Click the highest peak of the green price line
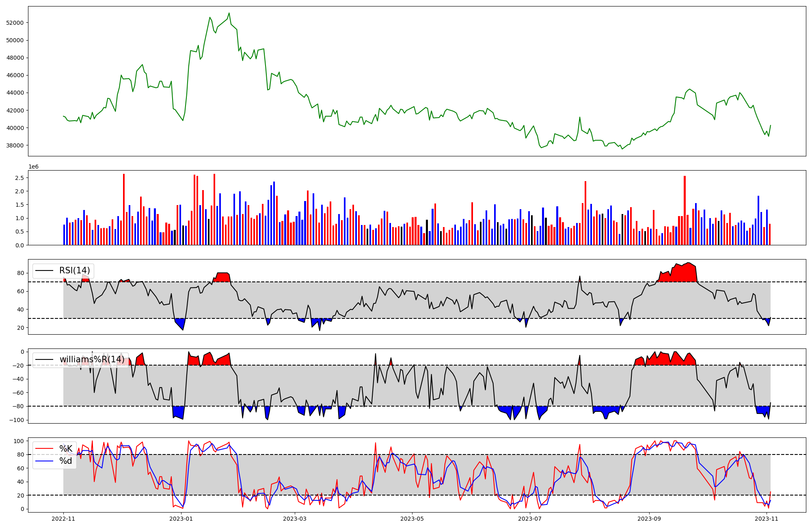The height and width of the screenshot is (528, 812). 229,13
